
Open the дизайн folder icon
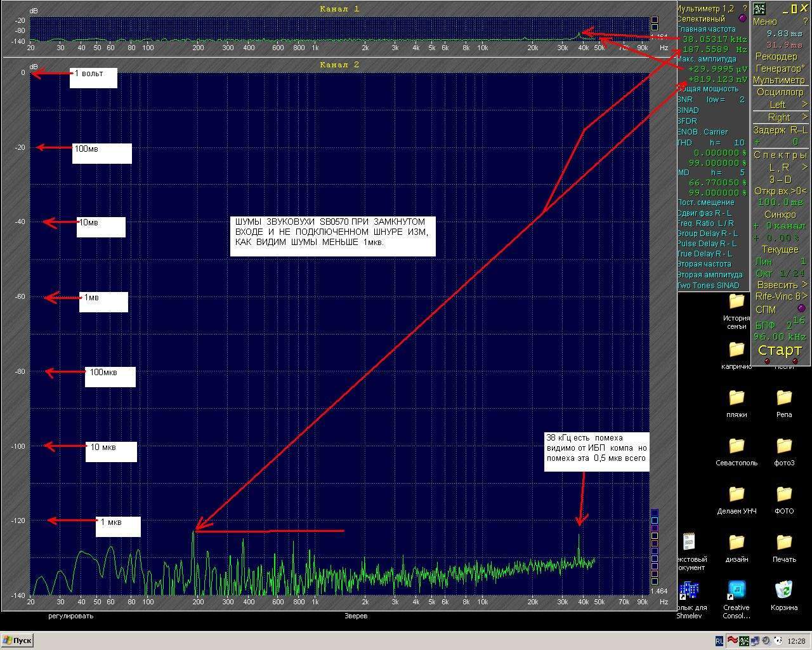coord(737,542)
